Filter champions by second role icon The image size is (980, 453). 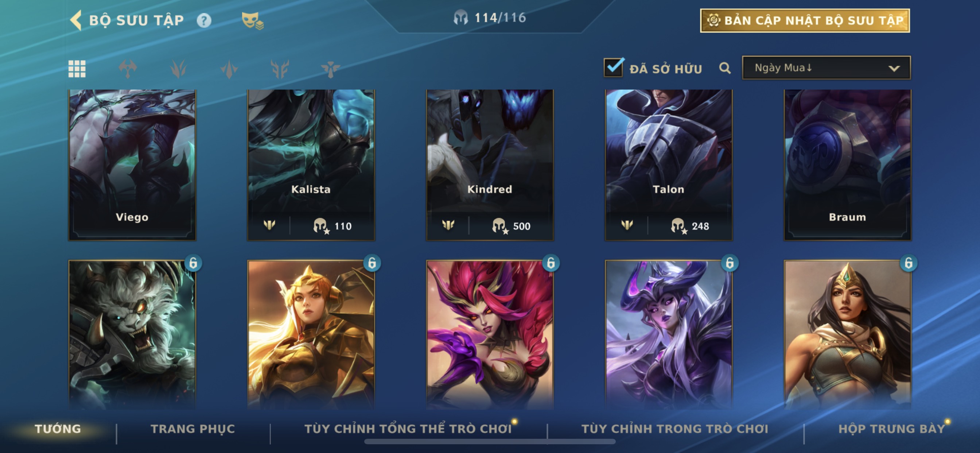[178, 69]
